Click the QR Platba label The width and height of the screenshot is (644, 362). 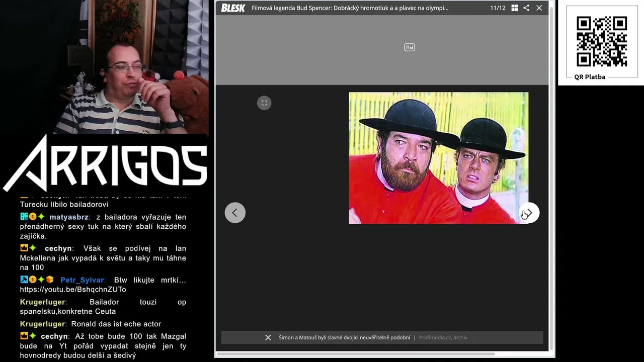pos(590,77)
